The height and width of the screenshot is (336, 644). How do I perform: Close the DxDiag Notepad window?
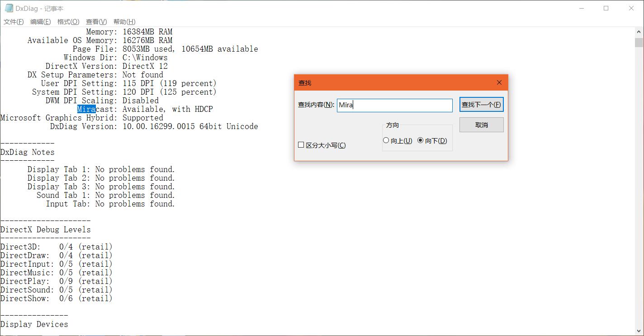click(631, 8)
